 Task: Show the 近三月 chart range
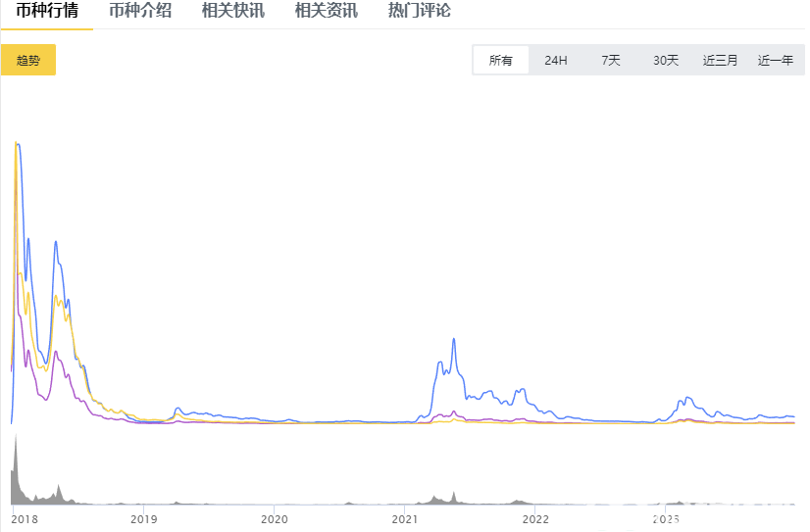(721, 60)
